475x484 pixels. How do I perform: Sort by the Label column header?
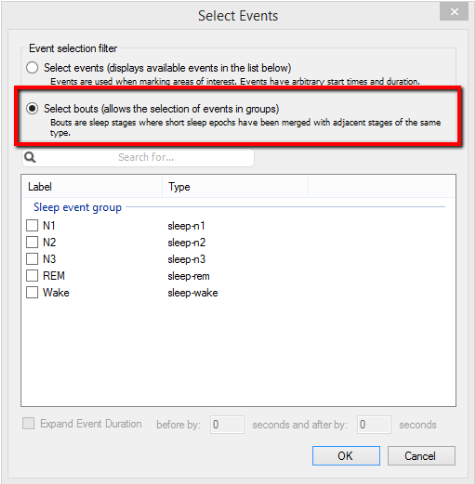pos(92,187)
